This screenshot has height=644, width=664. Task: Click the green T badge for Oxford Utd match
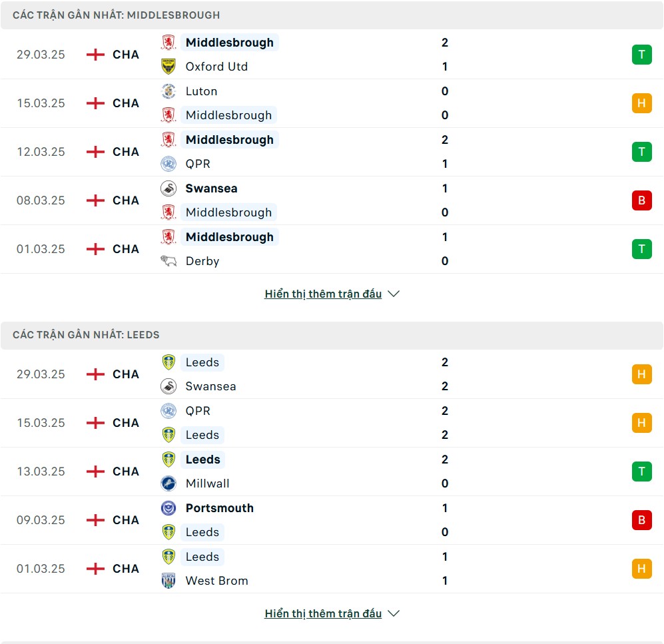[x=641, y=55]
